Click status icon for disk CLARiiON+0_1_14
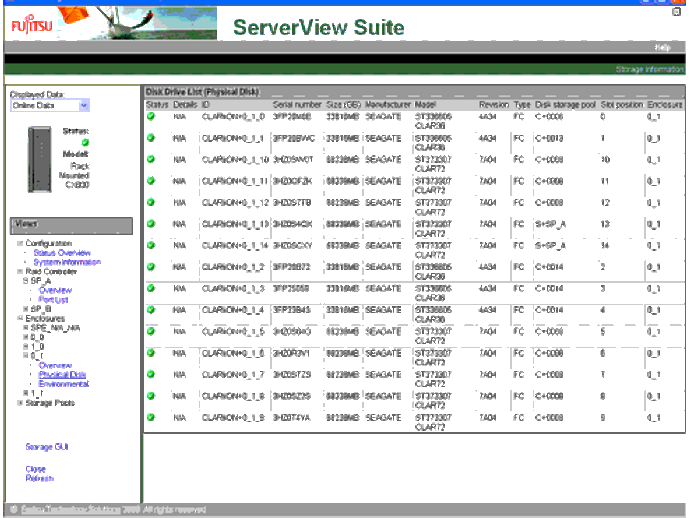The height and width of the screenshot is (518, 690). [151, 246]
